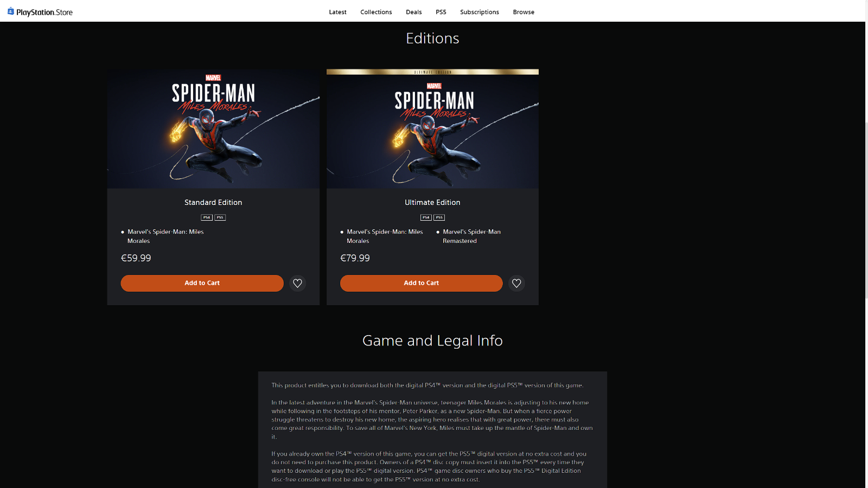Click Standard Edition's Miles Morales list item

pyautogui.click(x=165, y=236)
